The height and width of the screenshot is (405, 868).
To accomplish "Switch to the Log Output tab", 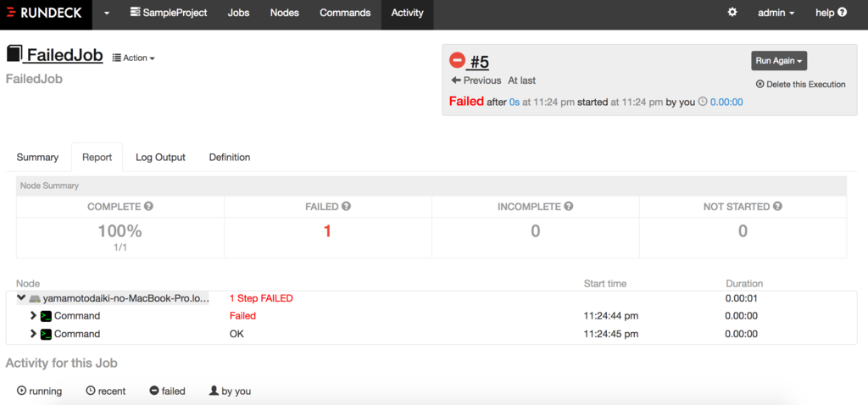I will 160,157.
